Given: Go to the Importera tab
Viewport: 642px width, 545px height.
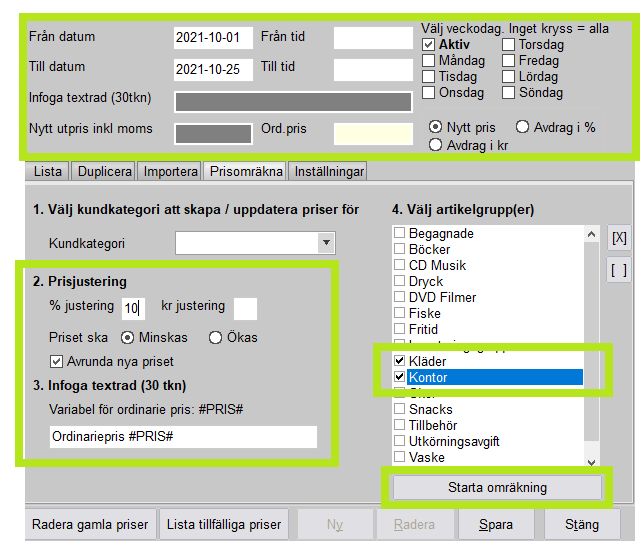Looking at the screenshot, I should (x=170, y=172).
